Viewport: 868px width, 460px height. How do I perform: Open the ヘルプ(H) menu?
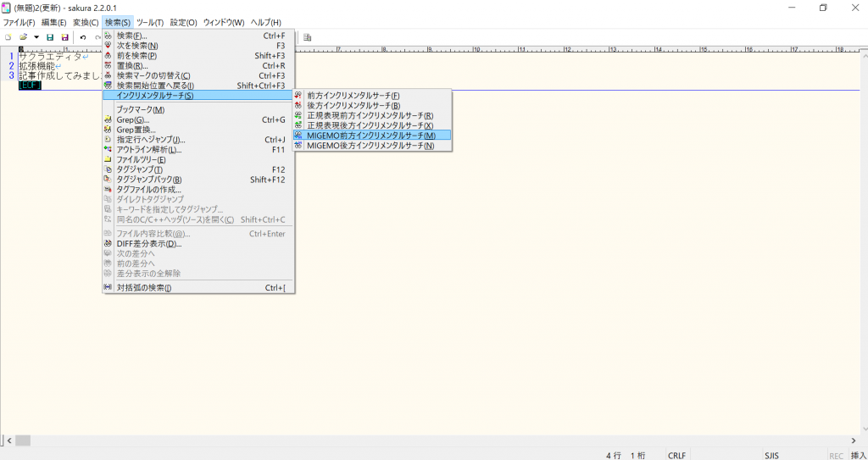point(265,23)
